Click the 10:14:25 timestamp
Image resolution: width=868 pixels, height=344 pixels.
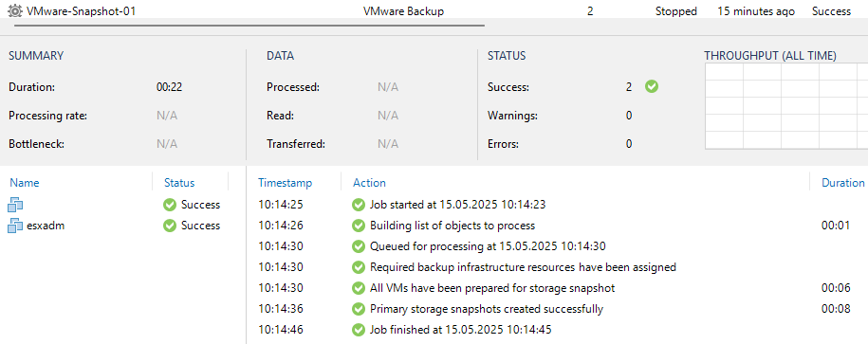pos(281,205)
